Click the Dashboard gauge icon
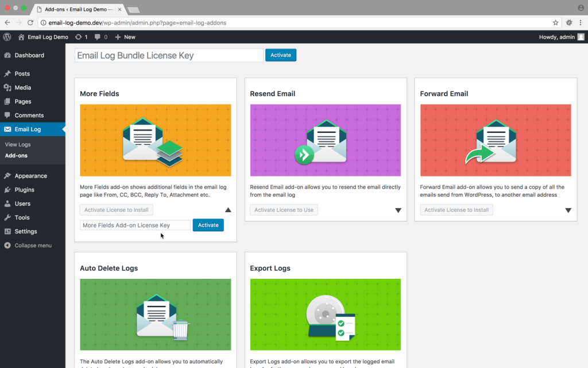 (7, 55)
